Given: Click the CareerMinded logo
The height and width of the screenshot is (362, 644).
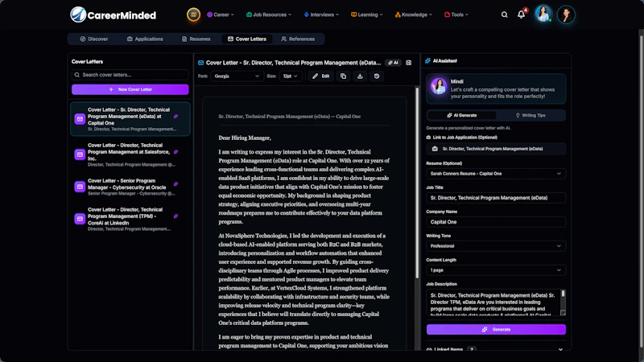Looking at the screenshot, I should click(x=113, y=14).
